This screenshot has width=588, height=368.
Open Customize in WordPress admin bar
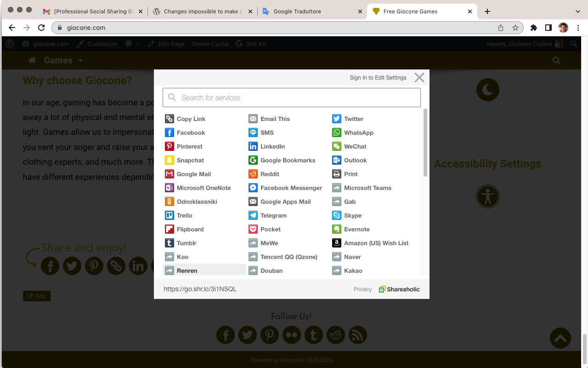click(x=97, y=44)
